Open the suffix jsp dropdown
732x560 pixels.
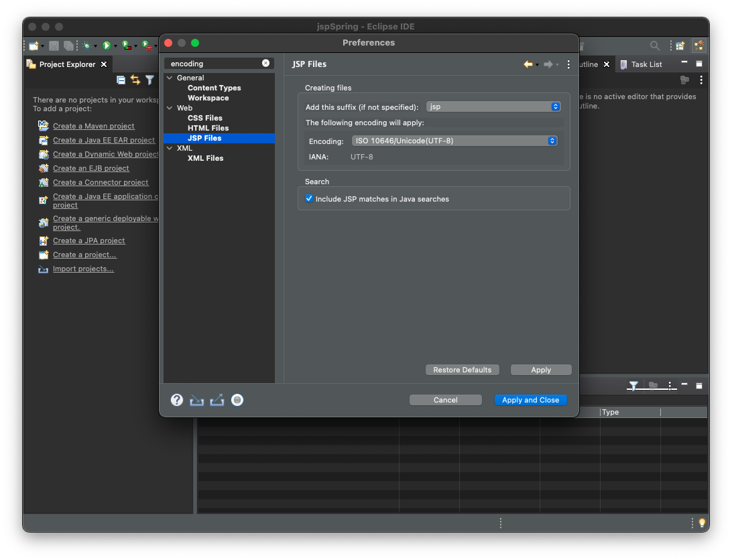point(493,107)
